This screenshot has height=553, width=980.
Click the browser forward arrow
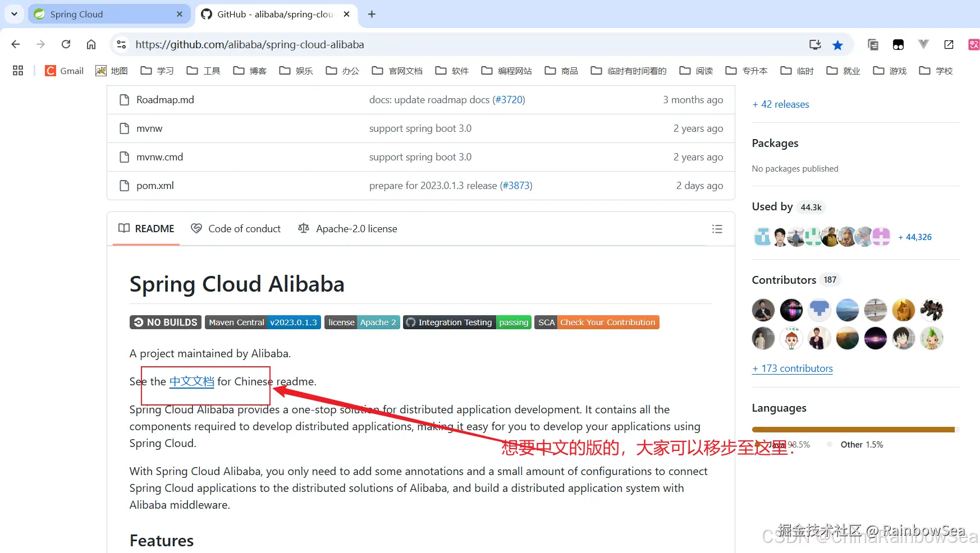pos(40,44)
